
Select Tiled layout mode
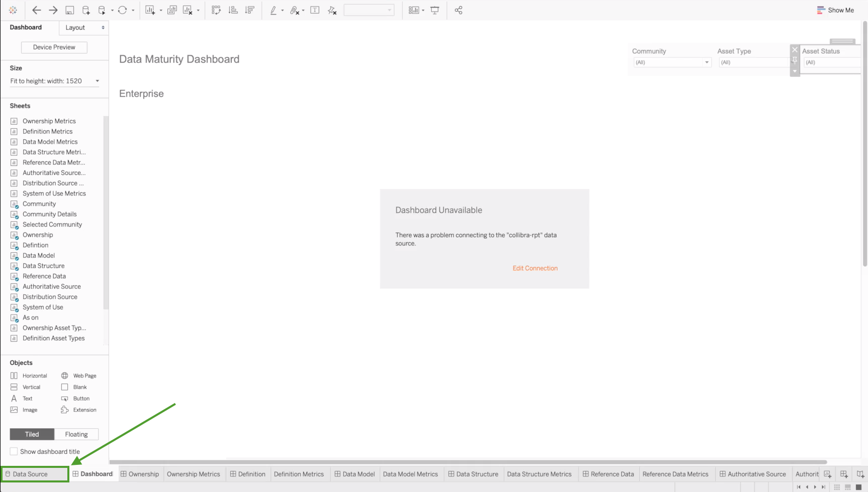pos(32,434)
